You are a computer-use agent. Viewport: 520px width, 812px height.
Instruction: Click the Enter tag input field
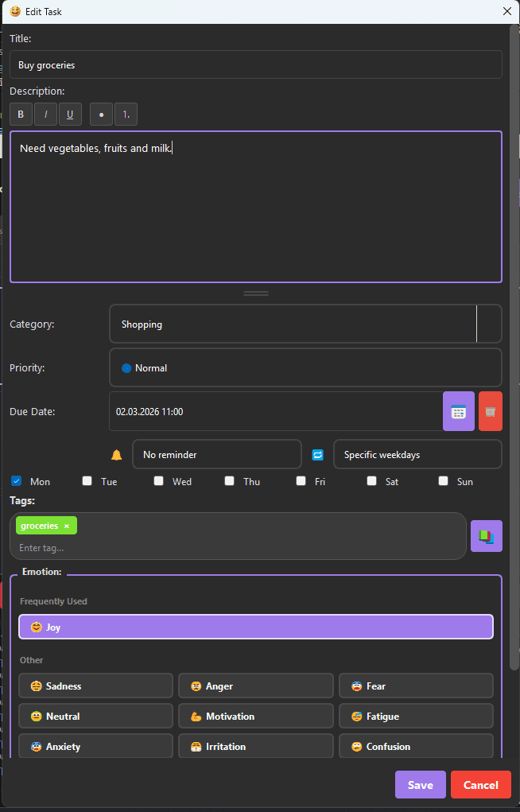[239, 548]
